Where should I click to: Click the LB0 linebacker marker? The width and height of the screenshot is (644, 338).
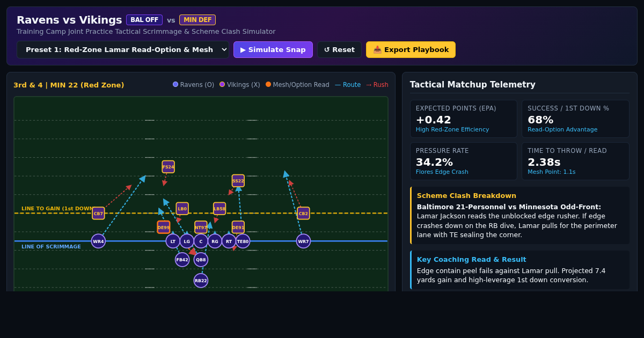pos(182,209)
